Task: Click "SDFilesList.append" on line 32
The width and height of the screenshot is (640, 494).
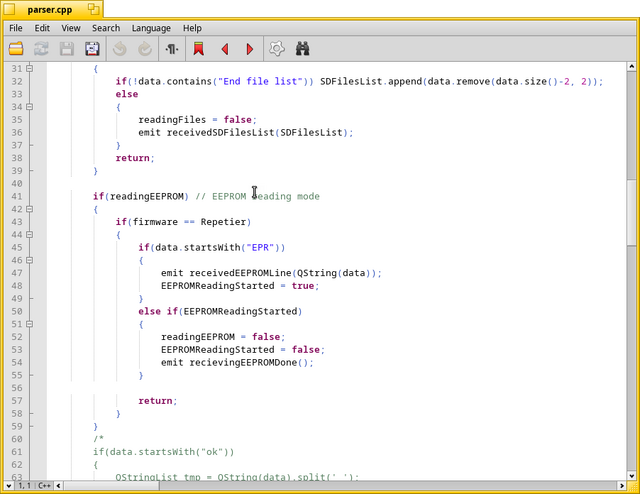Action: [371, 81]
